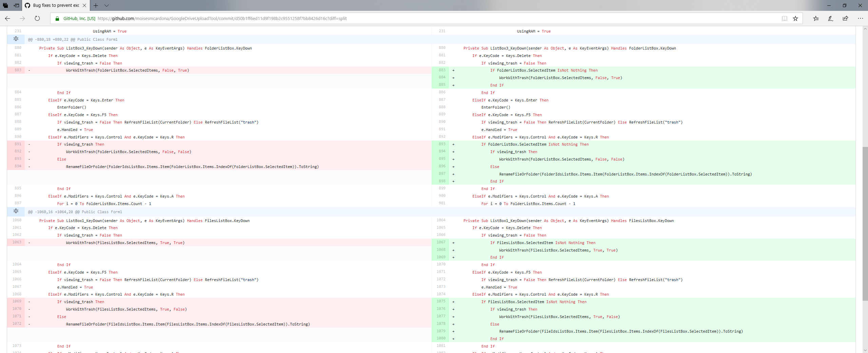Add this page to favorites with the star
Image resolution: width=868 pixels, height=353 pixels.
point(795,18)
